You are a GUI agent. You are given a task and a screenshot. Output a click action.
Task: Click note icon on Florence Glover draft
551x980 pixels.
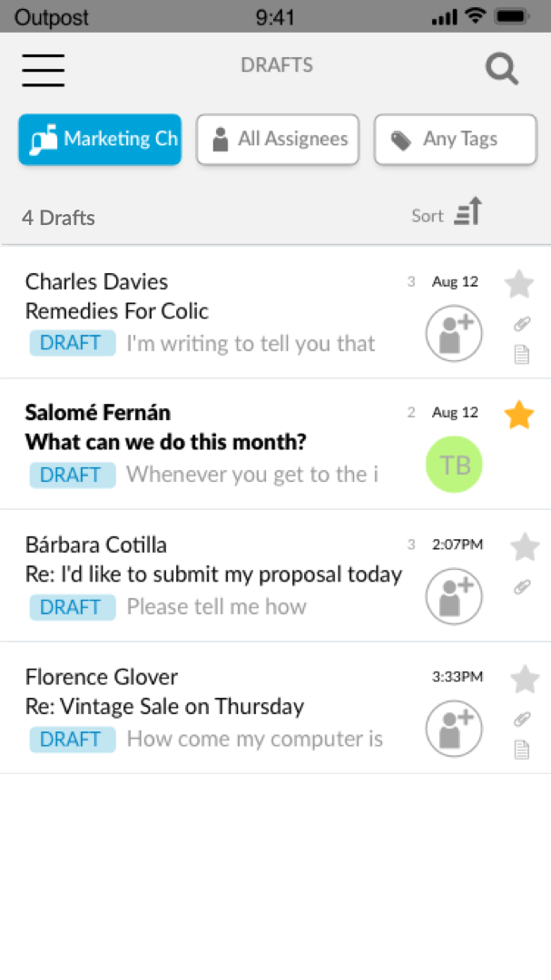[522, 750]
